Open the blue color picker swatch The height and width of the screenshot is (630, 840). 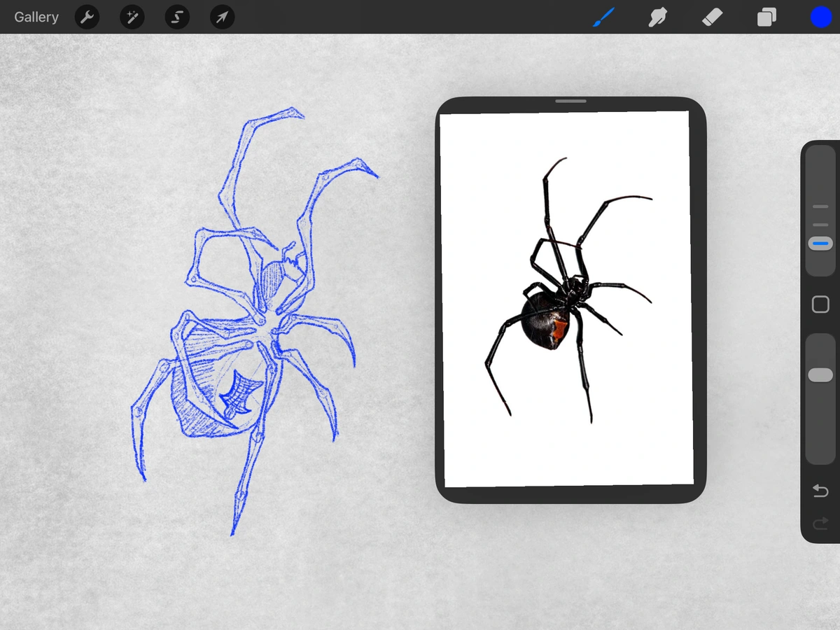[x=820, y=17]
